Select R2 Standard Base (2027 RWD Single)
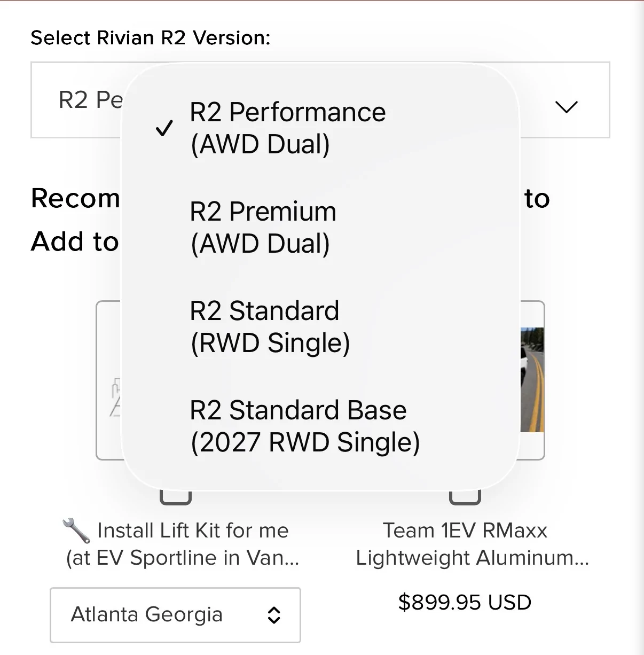Image resolution: width=644 pixels, height=655 pixels. pos(320,426)
